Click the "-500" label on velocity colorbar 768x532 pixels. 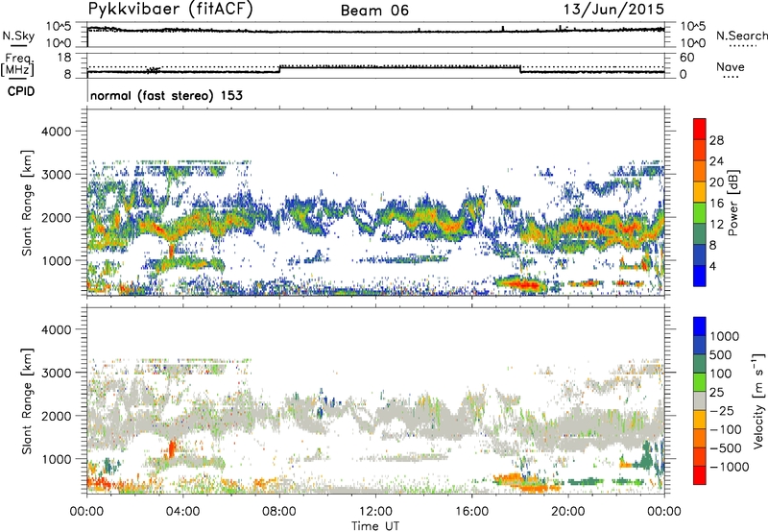(726, 448)
